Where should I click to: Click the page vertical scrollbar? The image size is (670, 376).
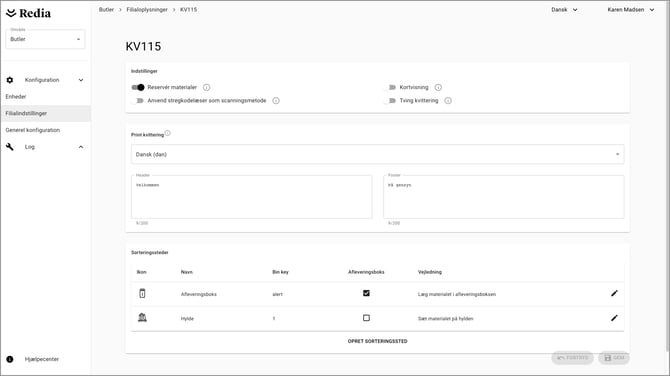pos(667,176)
